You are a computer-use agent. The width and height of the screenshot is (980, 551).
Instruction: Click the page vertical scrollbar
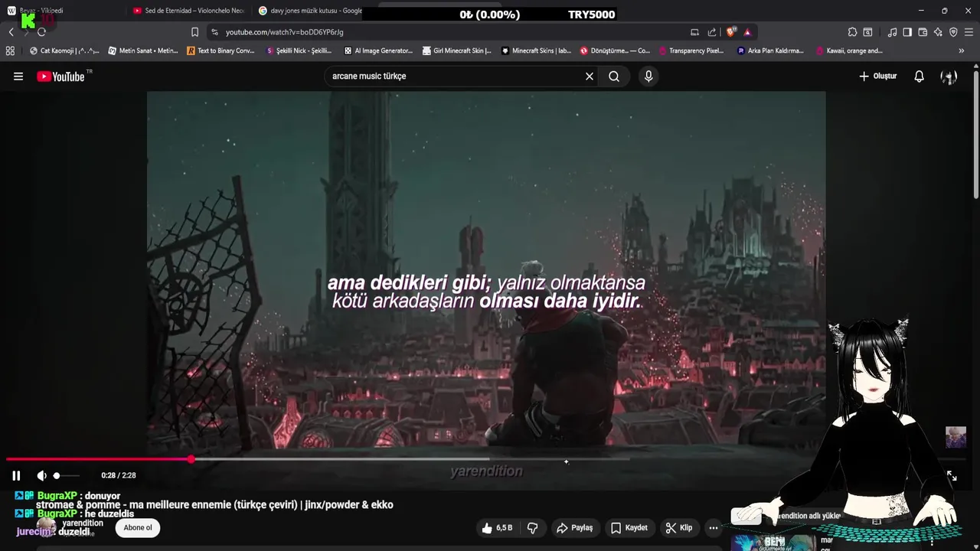click(975, 134)
